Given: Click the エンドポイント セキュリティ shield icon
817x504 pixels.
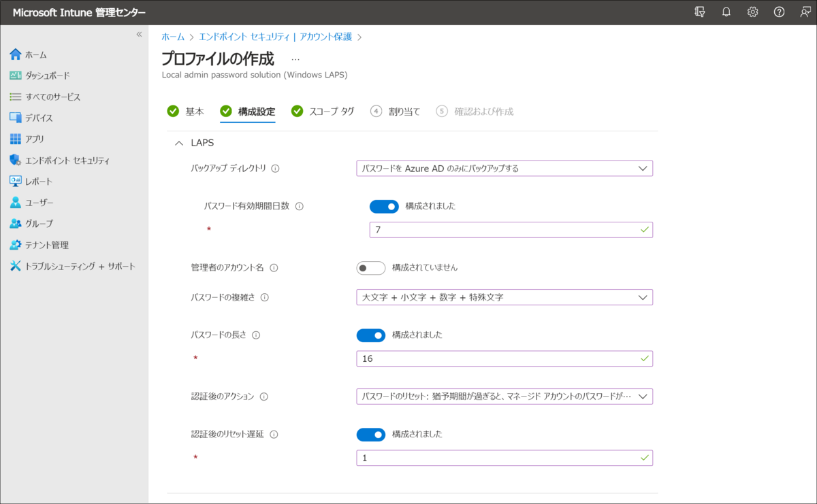Looking at the screenshot, I should tap(16, 161).
